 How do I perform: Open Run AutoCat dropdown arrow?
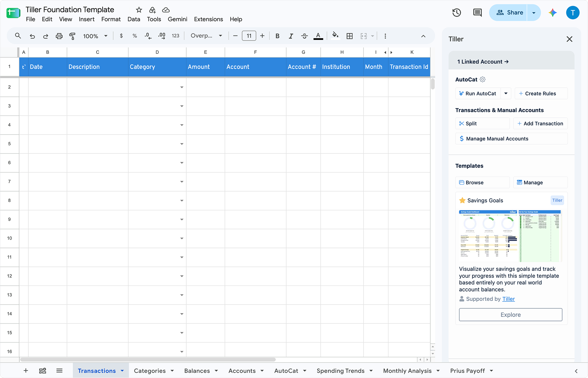pyautogui.click(x=506, y=94)
